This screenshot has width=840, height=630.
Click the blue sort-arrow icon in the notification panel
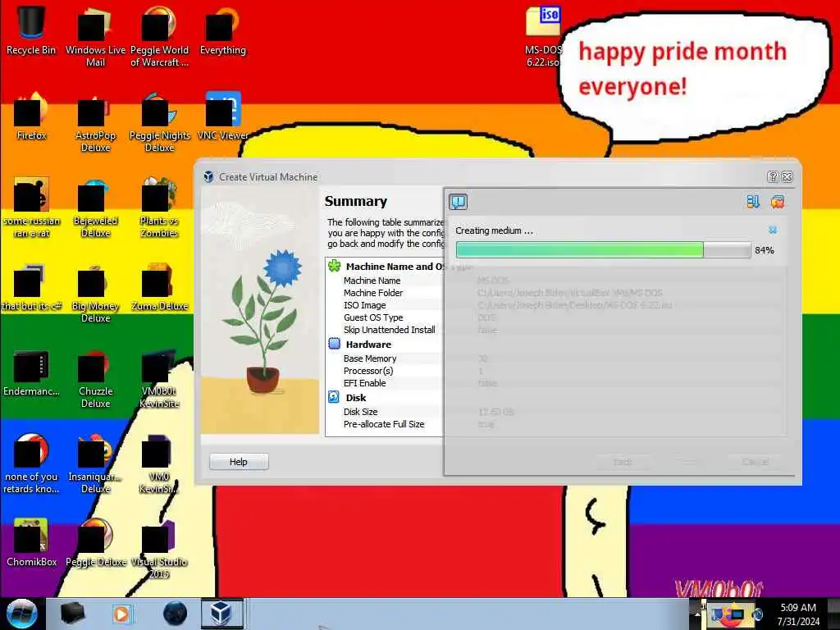point(753,202)
